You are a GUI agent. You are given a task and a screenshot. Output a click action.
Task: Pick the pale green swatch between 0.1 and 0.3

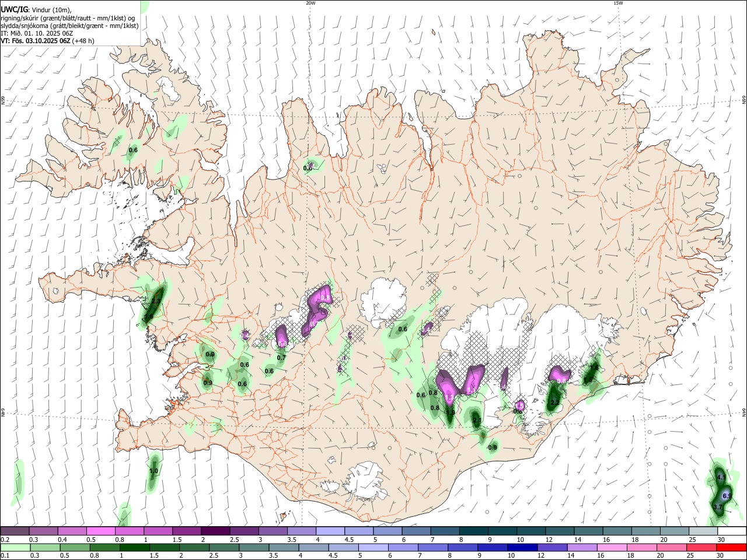tap(15, 547)
